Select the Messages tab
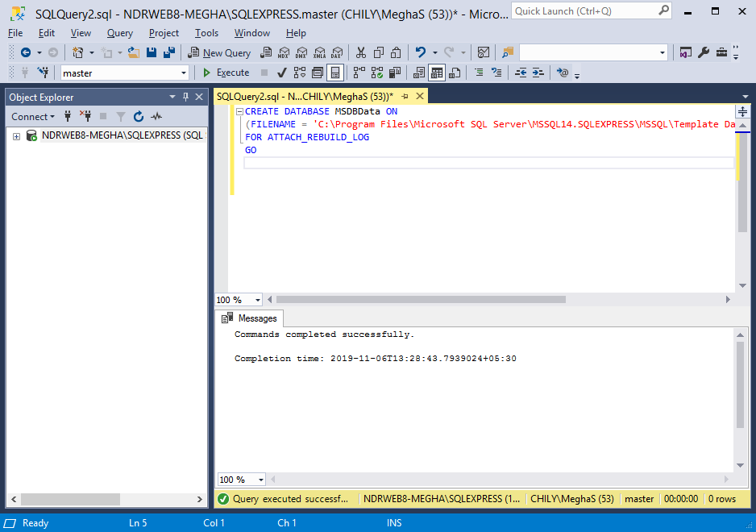The width and height of the screenshot is (756, 532). [249, 318]
